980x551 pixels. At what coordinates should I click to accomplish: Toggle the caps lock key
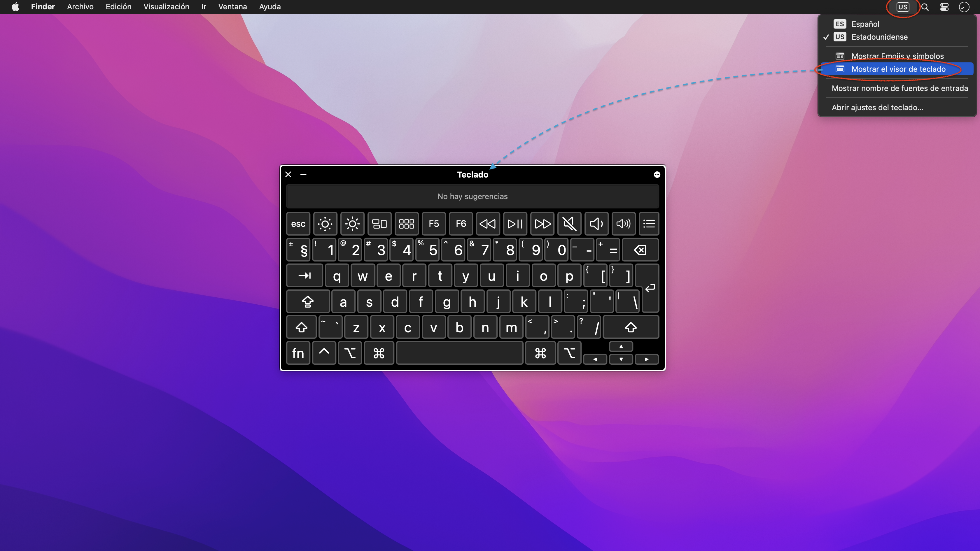307,301
